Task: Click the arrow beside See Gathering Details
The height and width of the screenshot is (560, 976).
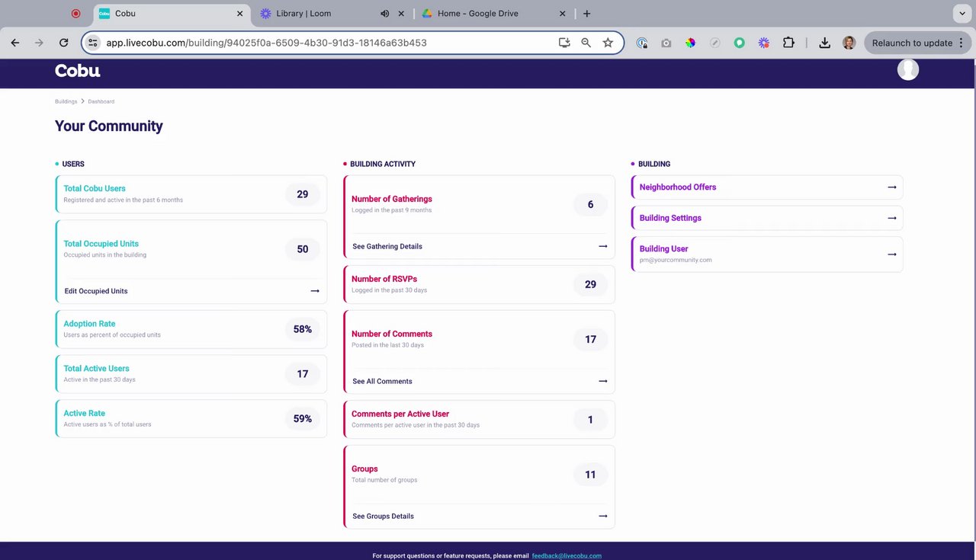Action: click(x=602, y=246)
